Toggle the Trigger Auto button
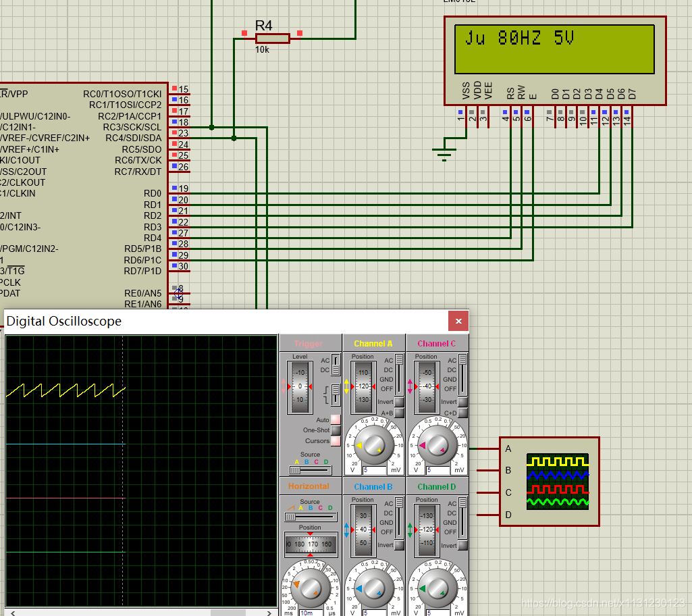Screen dimensions: 692x616 click(x=336, y=419)
